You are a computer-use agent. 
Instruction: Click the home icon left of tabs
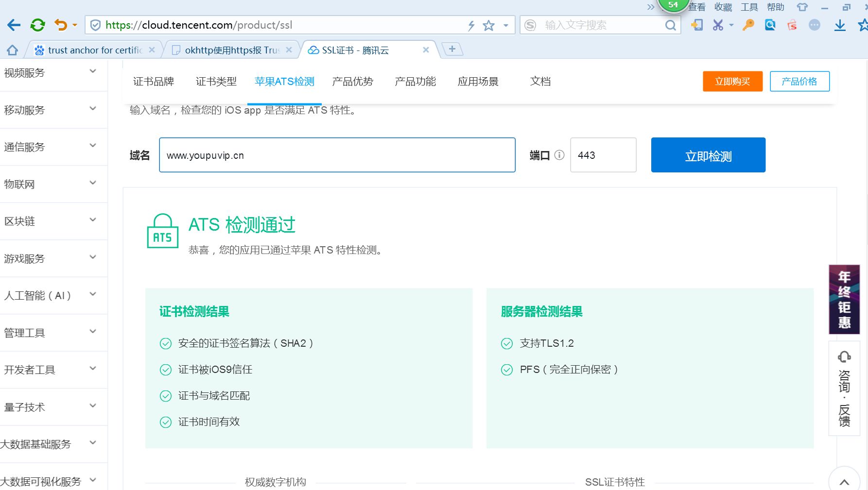click(x=12, y=50)
